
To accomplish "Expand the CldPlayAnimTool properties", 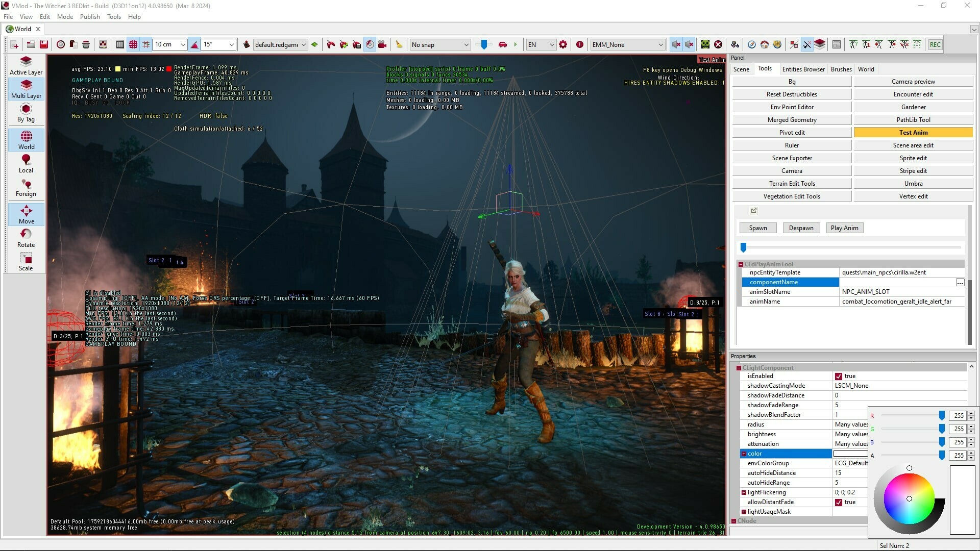I will pos(739,264).
